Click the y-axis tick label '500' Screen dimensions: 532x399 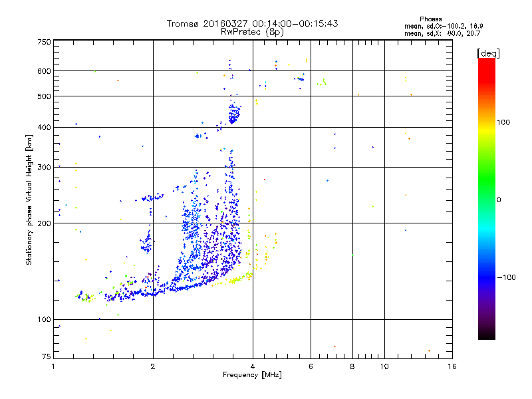click(45, 96)
